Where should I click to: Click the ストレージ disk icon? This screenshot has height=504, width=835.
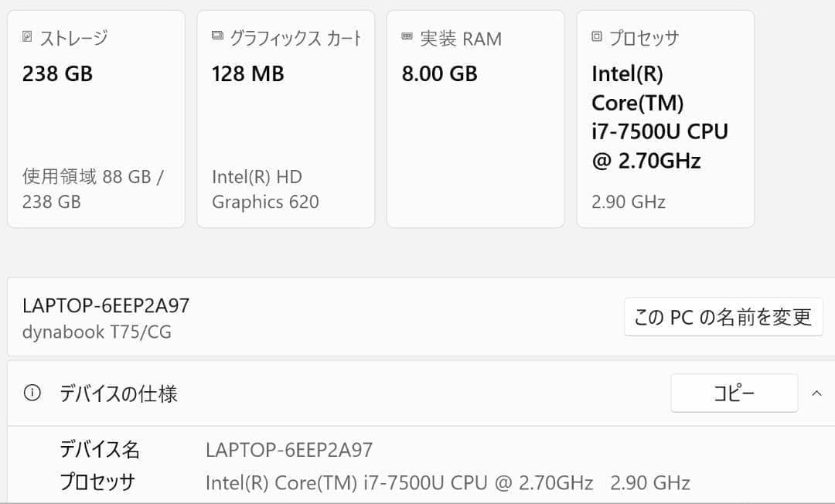pos(26,36)
